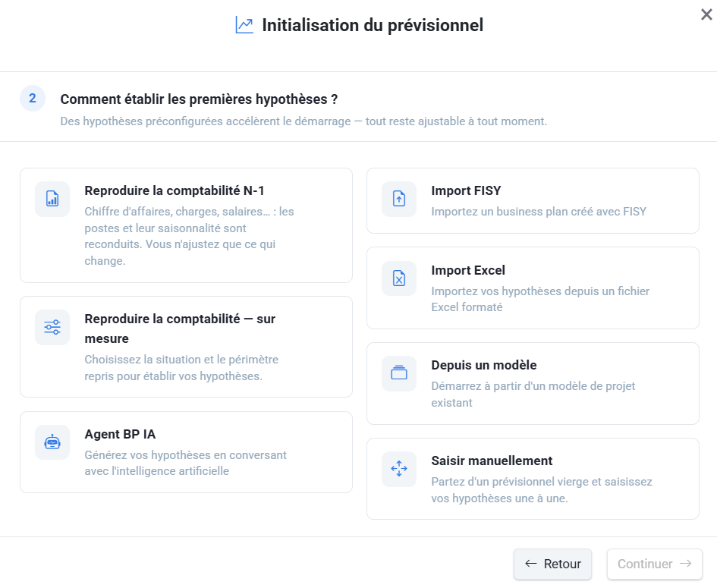
Task: Click the four-arrow move icon for Saisir manuellement
Action: pos(399,469)
